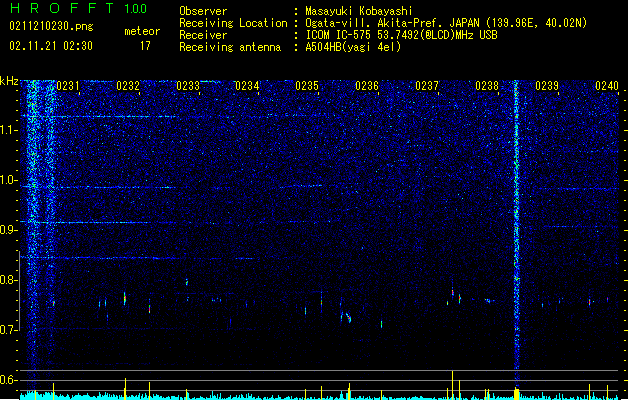
Task: Click the 0235 time marker
Action: [307, 86]
